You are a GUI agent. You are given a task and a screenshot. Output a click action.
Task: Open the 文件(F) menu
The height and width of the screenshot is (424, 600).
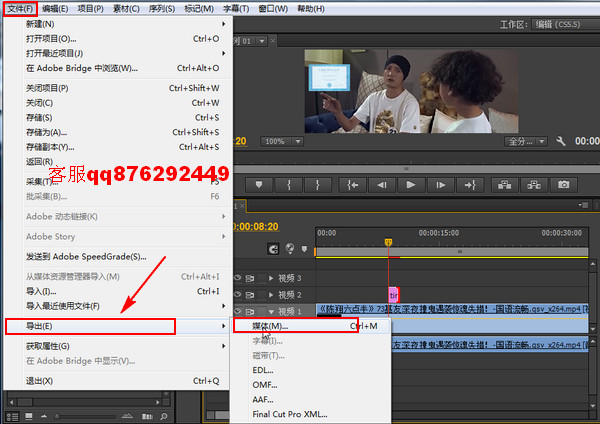(20, 8)
